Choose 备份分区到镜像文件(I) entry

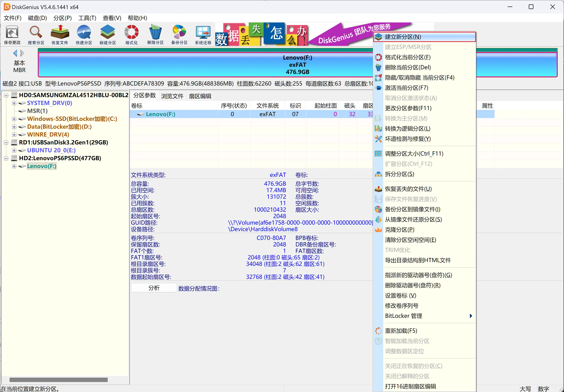click(x=424, y=209)
